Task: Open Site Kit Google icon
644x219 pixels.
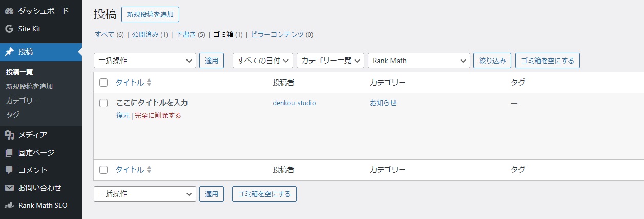Action: pyautogui.click(x=9, y=29)
